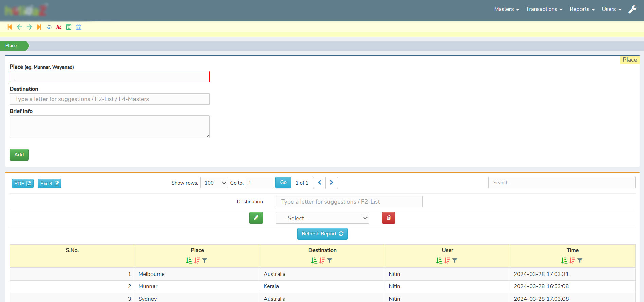The image size is (644, 302).
Task: Click the Search input field
Action: click(x=561, y=183)
